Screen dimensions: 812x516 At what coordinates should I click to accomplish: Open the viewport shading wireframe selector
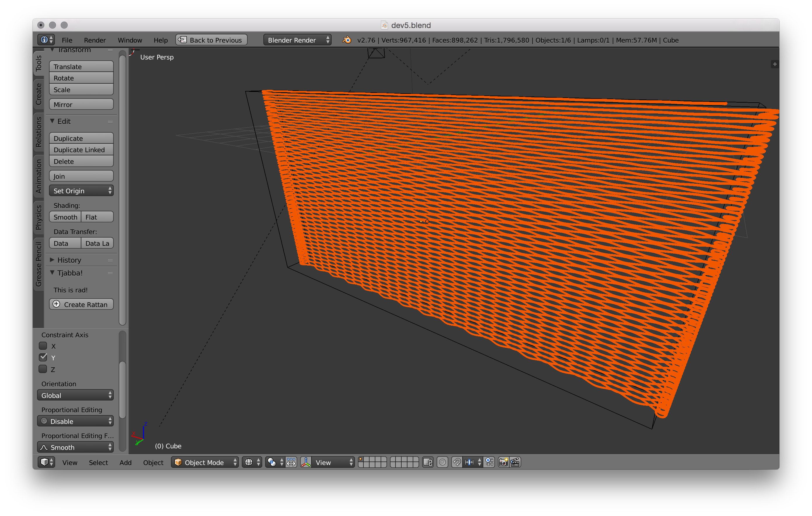[x=252, y=462]
